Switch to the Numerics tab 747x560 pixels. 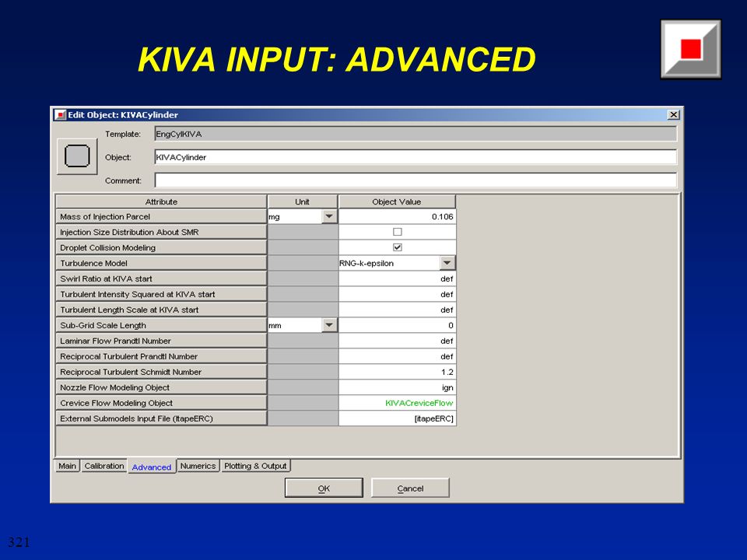point(198,466)
